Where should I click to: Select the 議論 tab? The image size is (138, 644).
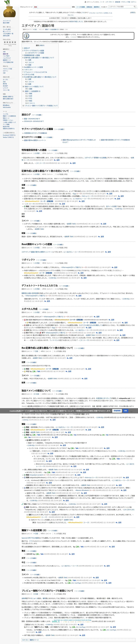[36, 7]
